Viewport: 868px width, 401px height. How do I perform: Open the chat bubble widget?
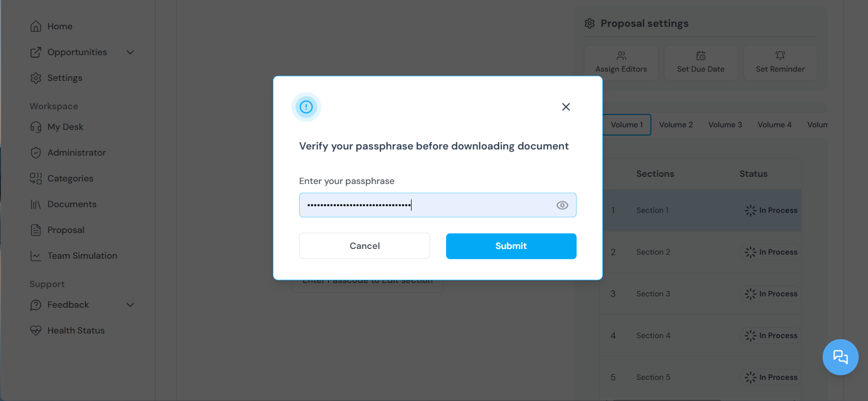tap(840, 357)
